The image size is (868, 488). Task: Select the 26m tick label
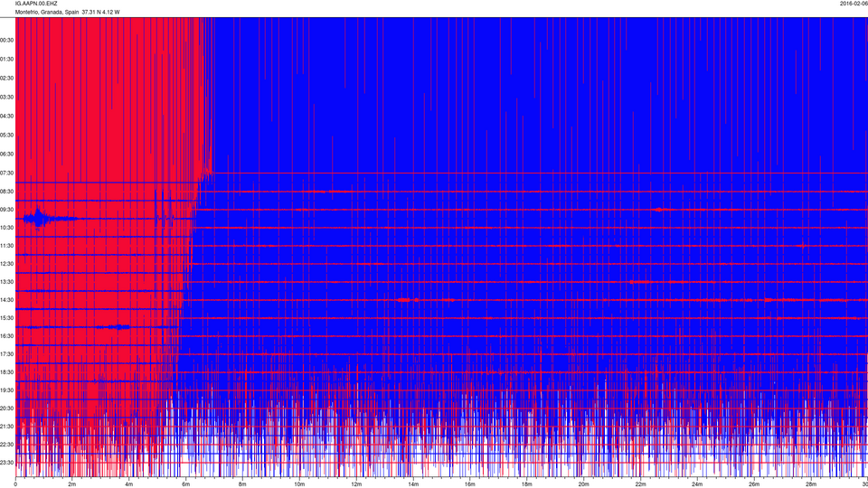(754, 484)
